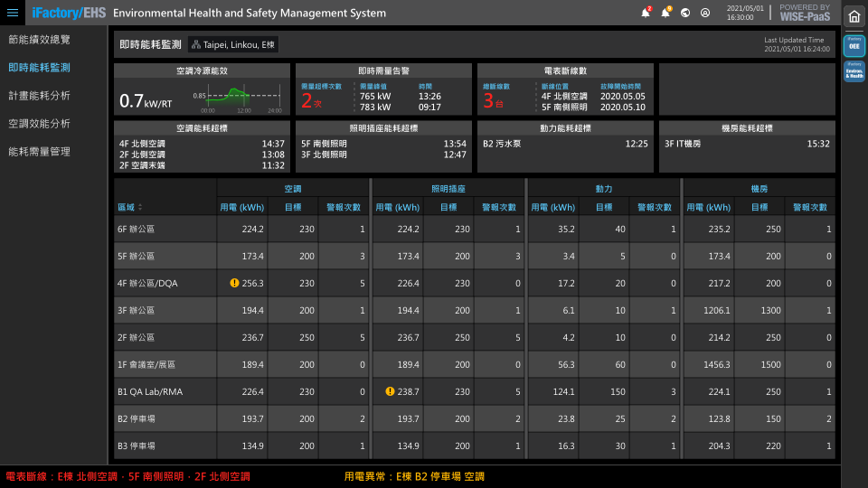Navigate to 空調效能分析 page
Viewport: 868px width, 488px height.
(39, 124)
